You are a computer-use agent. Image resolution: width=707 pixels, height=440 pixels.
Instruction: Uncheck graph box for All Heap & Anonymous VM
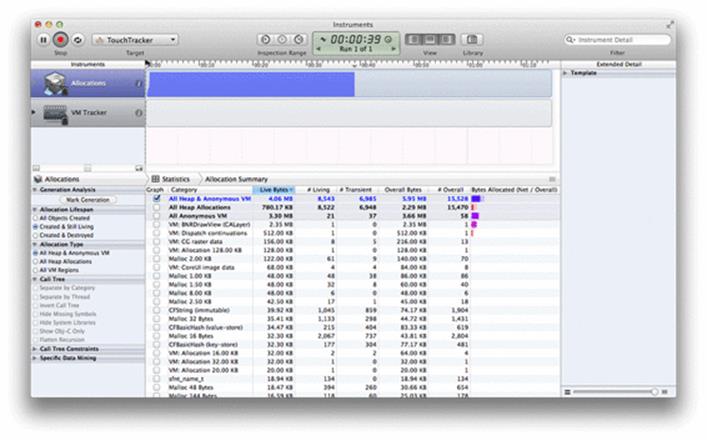(156, 198)
